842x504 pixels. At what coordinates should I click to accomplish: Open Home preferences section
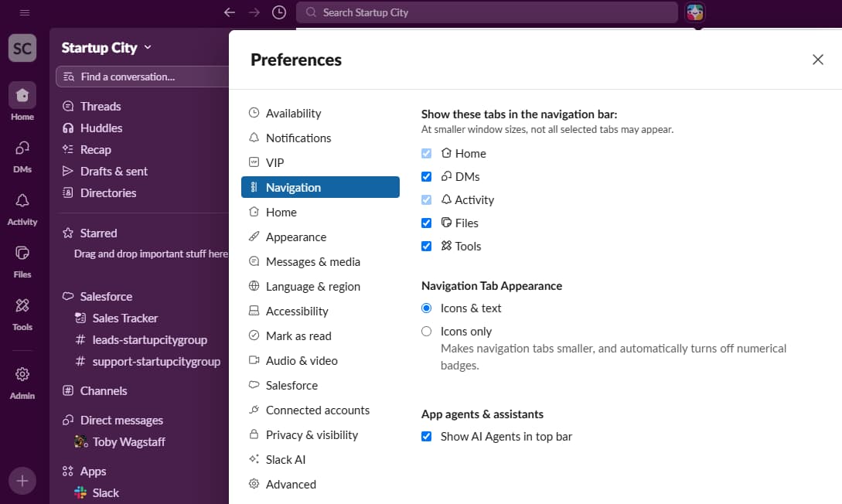pyautogui.click(x=320, y=212)
